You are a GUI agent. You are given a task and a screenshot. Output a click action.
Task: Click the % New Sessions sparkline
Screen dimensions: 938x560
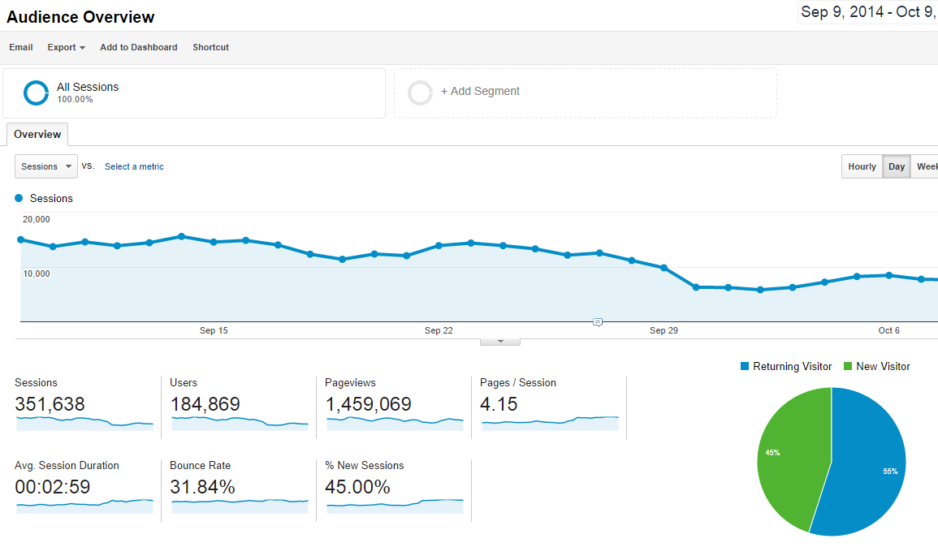(395, 506)
